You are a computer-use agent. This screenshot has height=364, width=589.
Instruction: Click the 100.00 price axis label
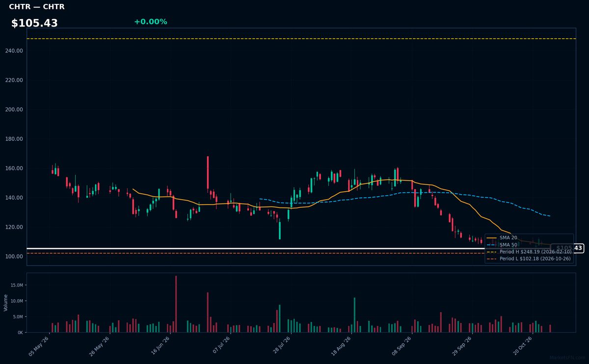click(x=14, y=257)
